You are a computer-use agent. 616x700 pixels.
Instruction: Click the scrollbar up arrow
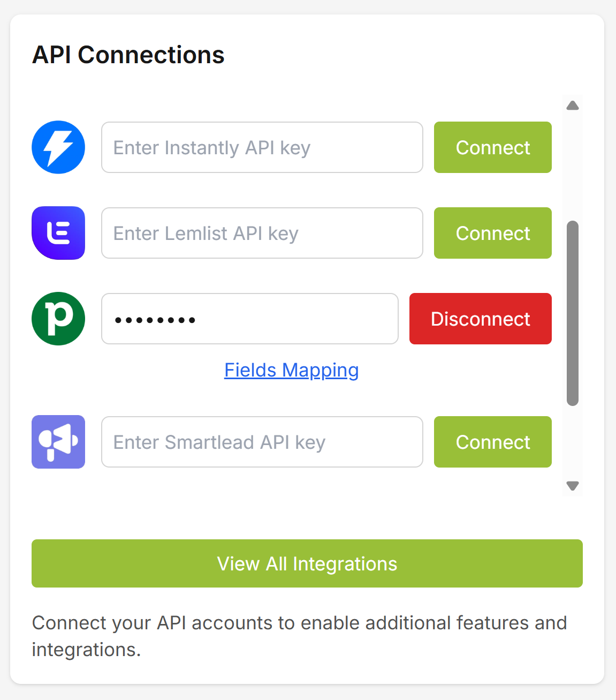coord(572,106)
